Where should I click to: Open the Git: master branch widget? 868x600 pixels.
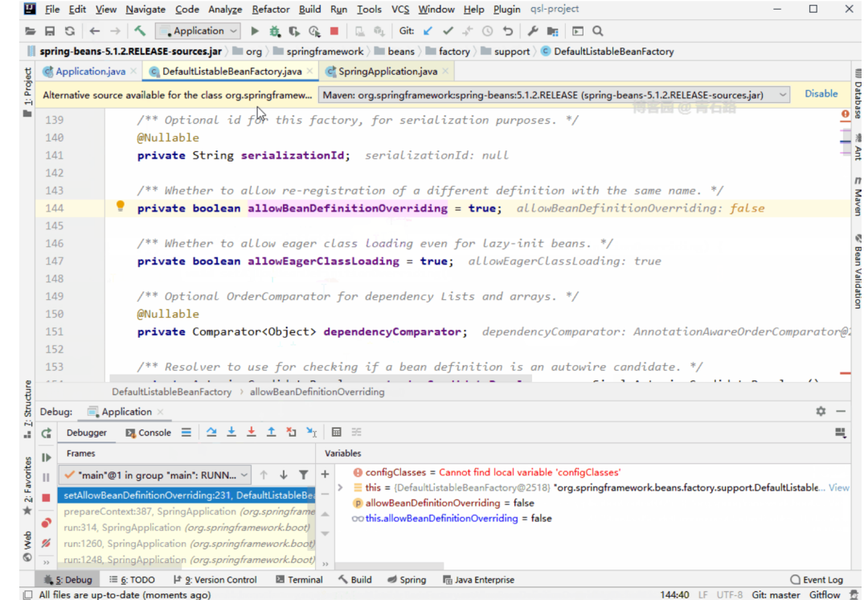tap(776, 594)
